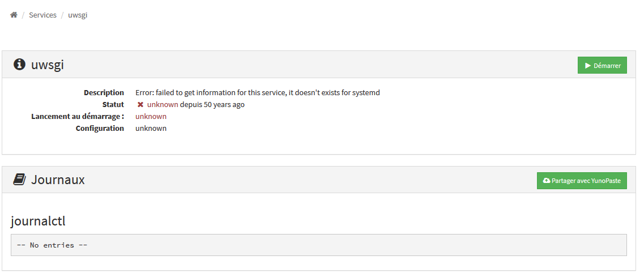Image resolution: width=644 pixels, height=277 pixels.
Task: Click the uwsgi panel heading
Action: [x=48, y=65]
